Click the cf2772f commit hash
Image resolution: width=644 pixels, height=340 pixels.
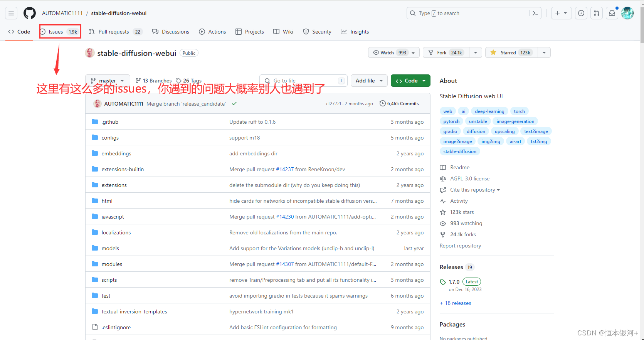pos(333,104)
